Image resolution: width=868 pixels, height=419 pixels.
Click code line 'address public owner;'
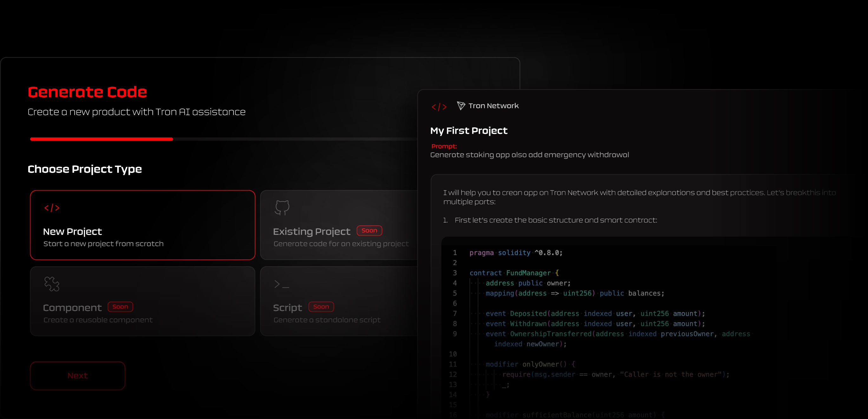point(528,283)
